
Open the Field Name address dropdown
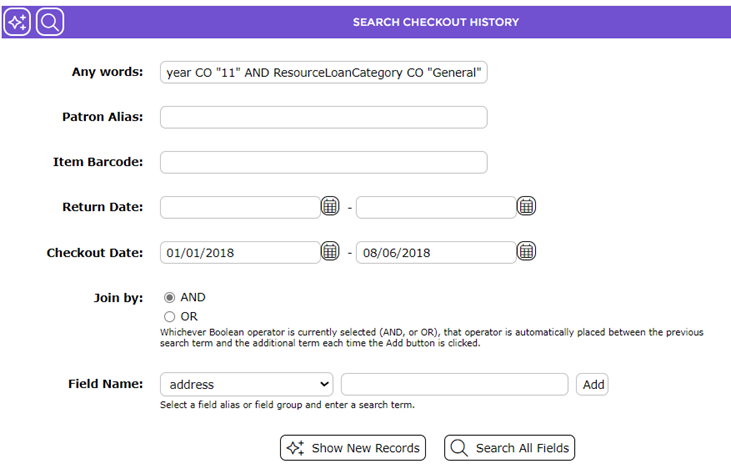click(x=247, y=385)
